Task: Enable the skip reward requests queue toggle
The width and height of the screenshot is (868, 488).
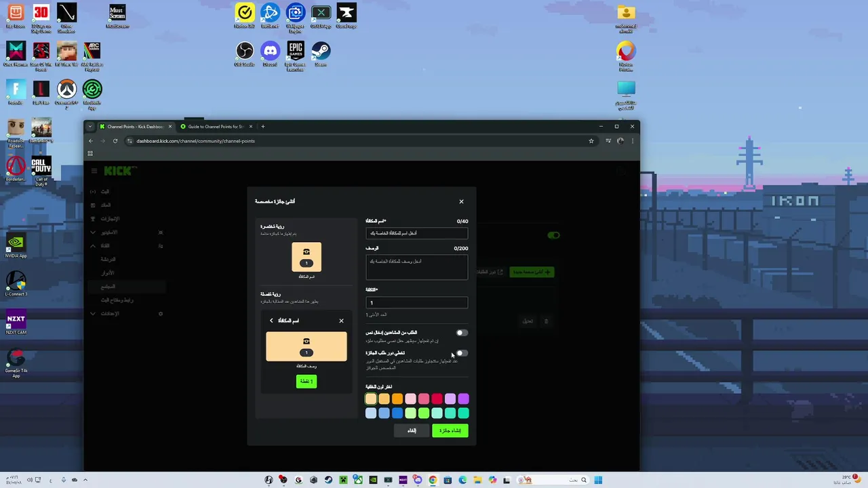Action: click(x=461, y=353)
